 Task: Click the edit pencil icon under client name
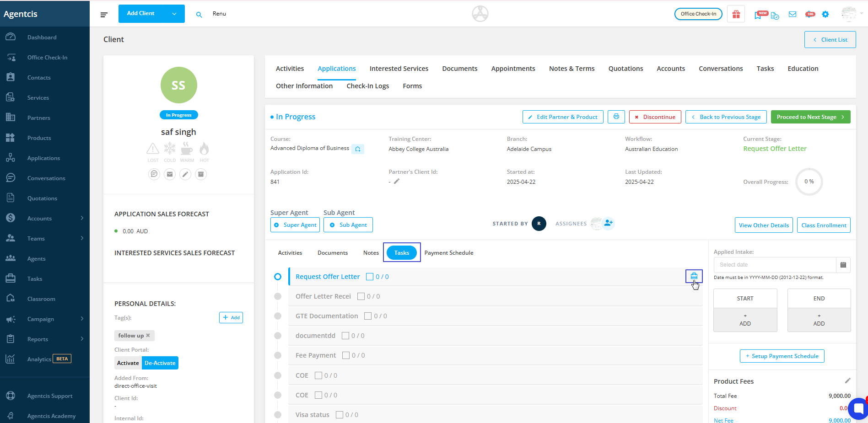[x=185, y=174]
